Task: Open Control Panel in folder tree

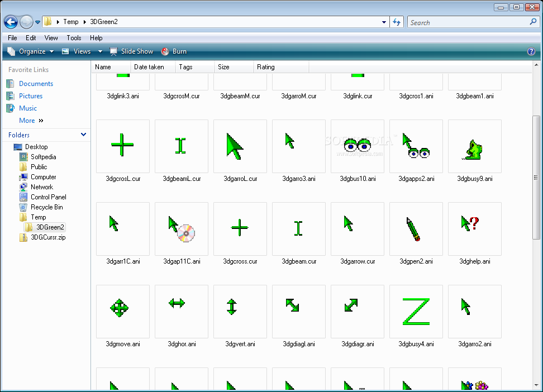Action: point(49,197)
